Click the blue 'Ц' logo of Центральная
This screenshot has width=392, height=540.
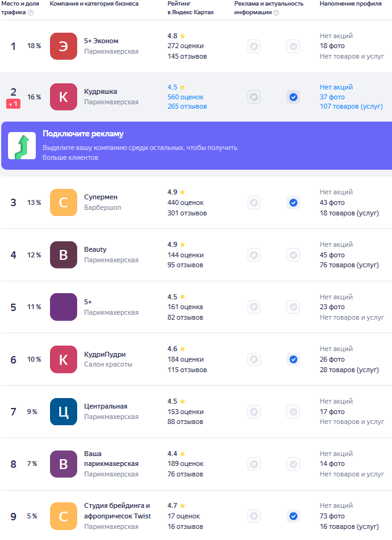tap(64, 412)
